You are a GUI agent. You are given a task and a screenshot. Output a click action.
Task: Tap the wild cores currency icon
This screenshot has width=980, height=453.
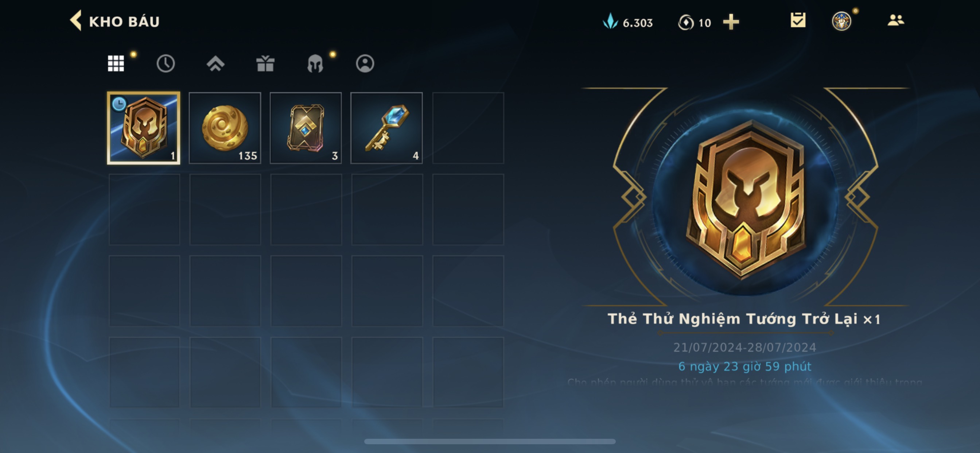coord(686,23)
